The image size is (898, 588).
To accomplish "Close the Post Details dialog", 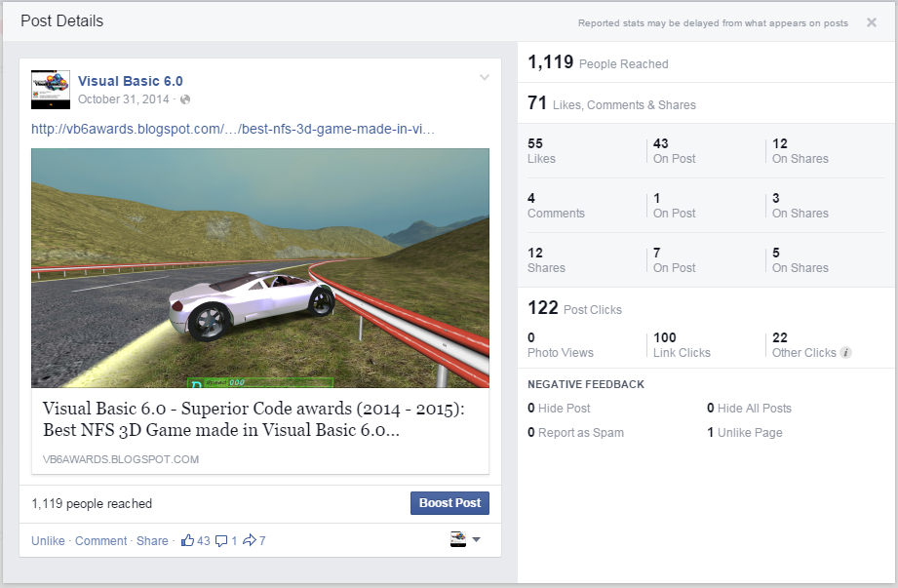I will (x=871, y=22).
